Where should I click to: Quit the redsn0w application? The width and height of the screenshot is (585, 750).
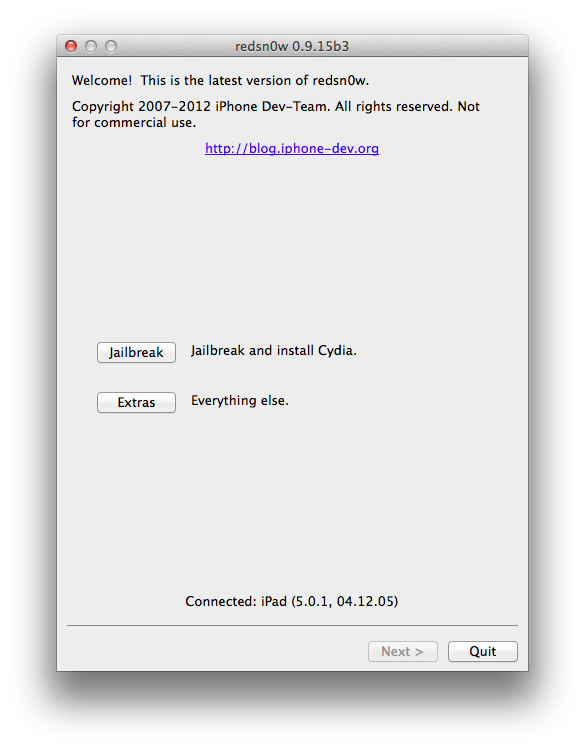pos(483,651)
